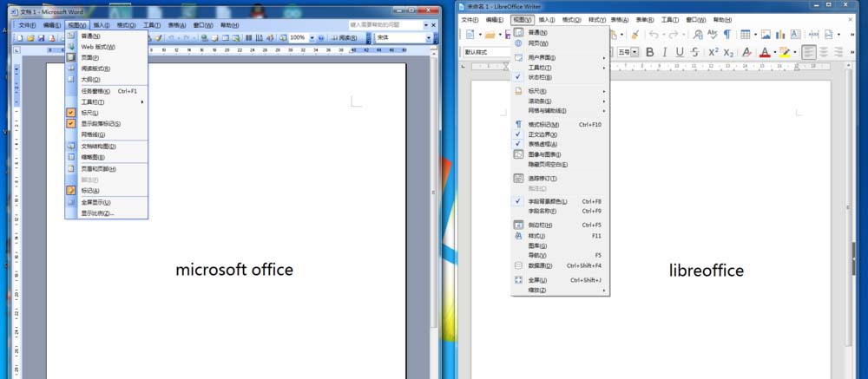
Task: Apply Superscript (x²) in LibreOffice
Action: (x=713, y=52)
